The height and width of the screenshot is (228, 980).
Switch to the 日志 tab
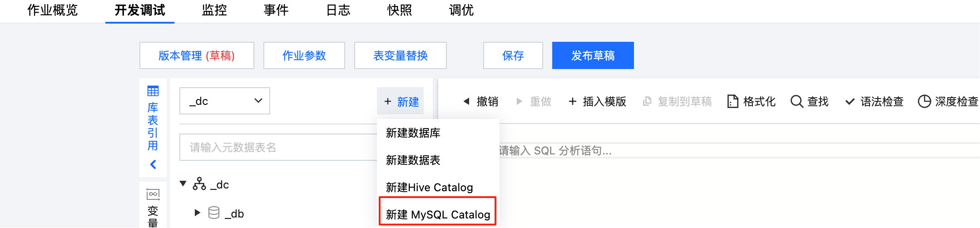coord(338,10)
